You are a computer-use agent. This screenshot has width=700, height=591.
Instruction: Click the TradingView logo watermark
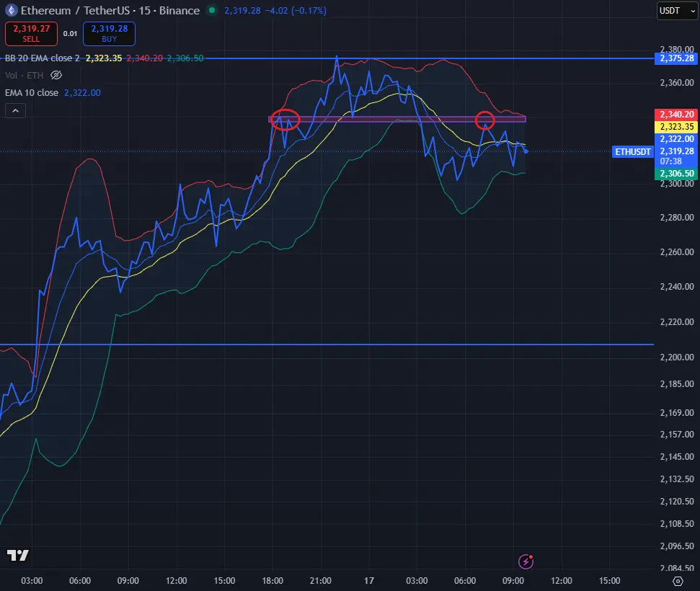tap(18, 556)
